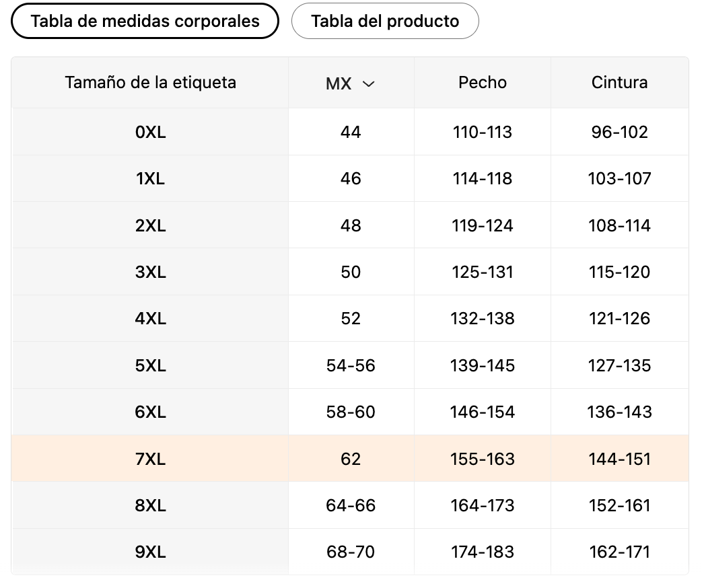This screenshot has width=704, height=588.
Task: Click the highlighted 7XL size label
Action: click(x=150, y=459)
